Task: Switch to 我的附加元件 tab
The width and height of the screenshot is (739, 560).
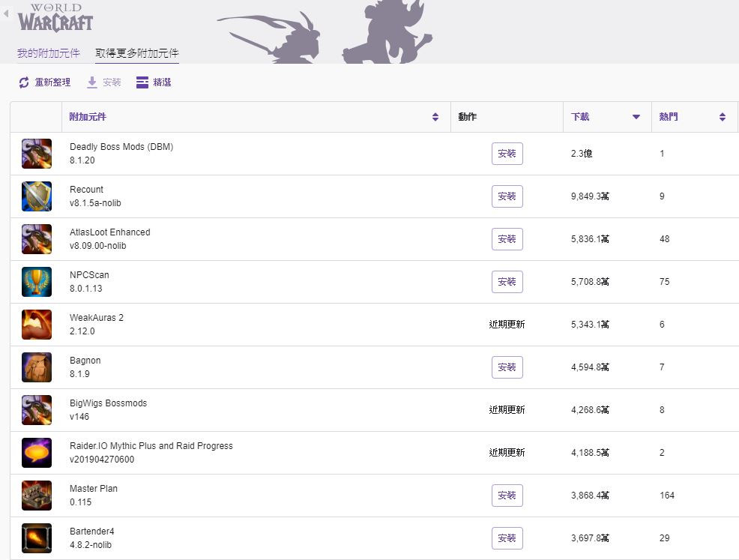Action: pyautogui.click(x=48, y=53)
